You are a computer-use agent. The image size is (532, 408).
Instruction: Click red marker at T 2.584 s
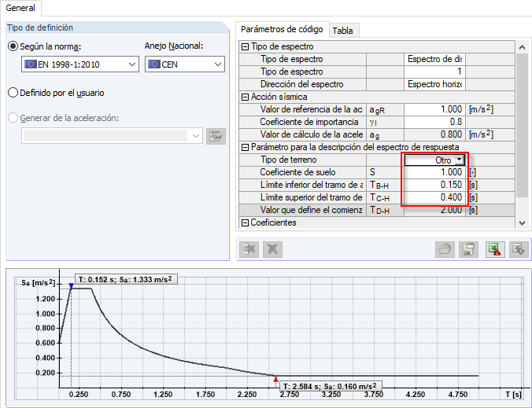click(x=276, y=379)
